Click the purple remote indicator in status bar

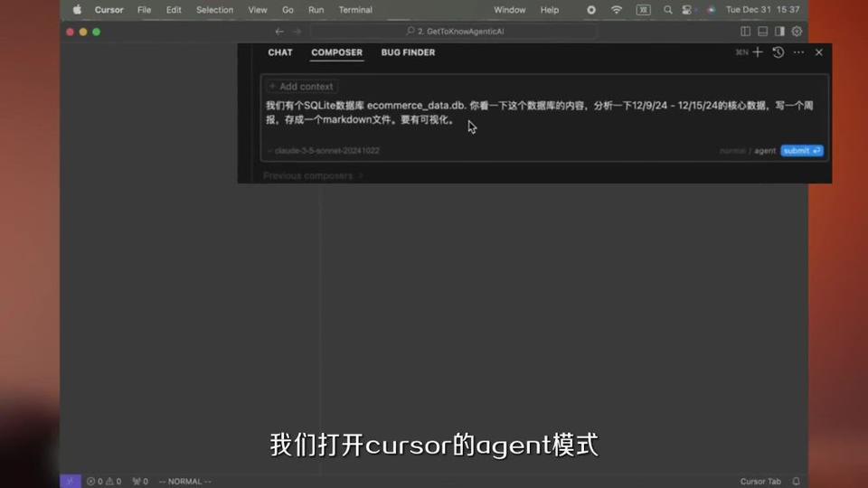(71, 482)
